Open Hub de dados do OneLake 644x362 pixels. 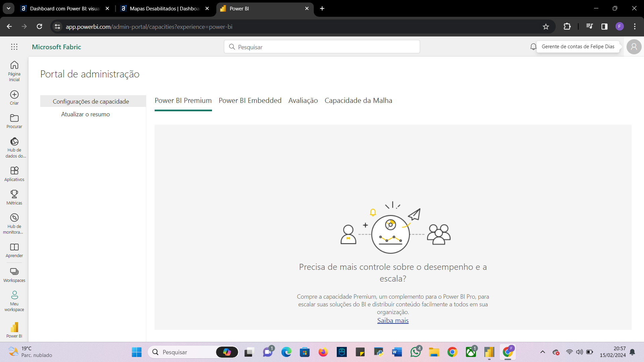[x=14, y=147]
